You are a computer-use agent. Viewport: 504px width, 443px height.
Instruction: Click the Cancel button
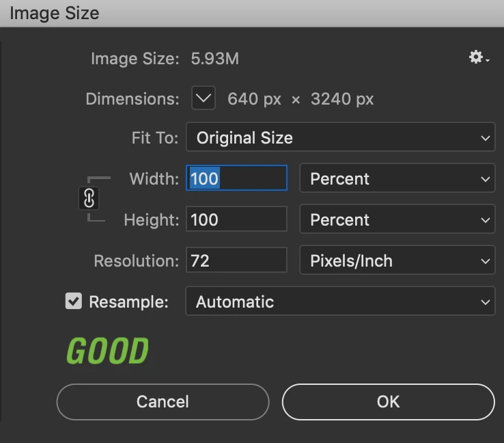pyautogui.click(x=163, y=401)
